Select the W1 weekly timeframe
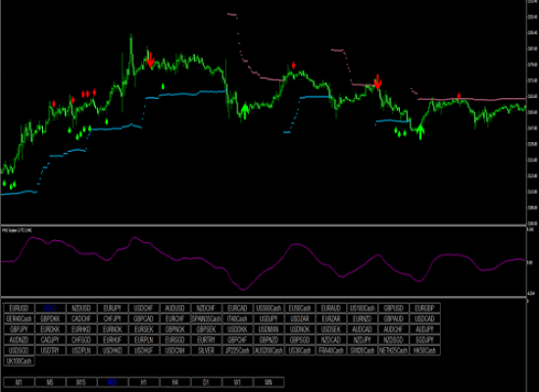The width and height of the screenshot is (539, 392). tap(237, 382)
